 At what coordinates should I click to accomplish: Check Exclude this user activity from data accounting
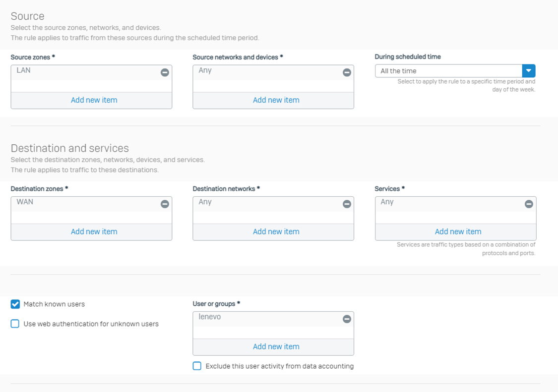(197, 366)
